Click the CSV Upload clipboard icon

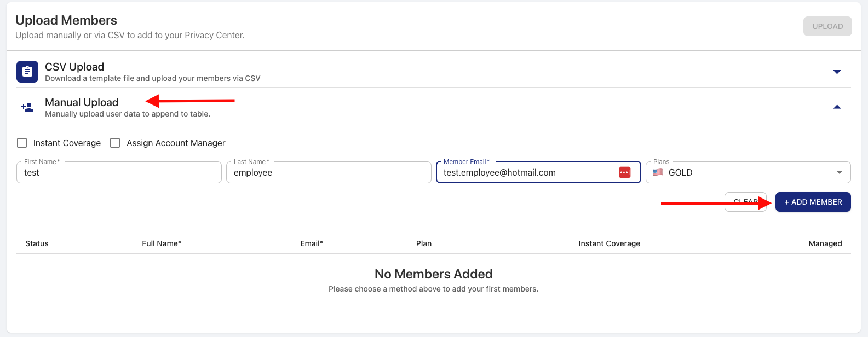[x=27, y=72]
